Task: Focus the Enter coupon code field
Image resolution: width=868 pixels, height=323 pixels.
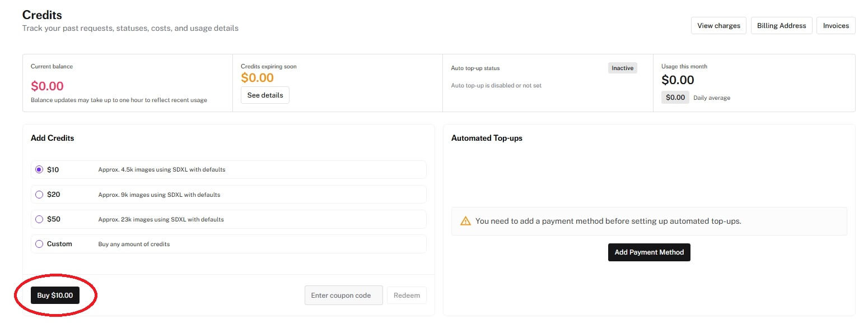Action: tap(343, 296)
